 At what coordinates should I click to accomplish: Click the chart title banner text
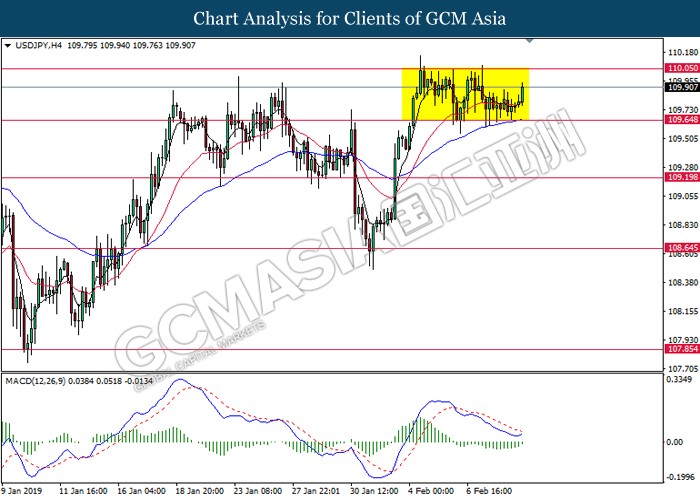[x=349, y=18]
